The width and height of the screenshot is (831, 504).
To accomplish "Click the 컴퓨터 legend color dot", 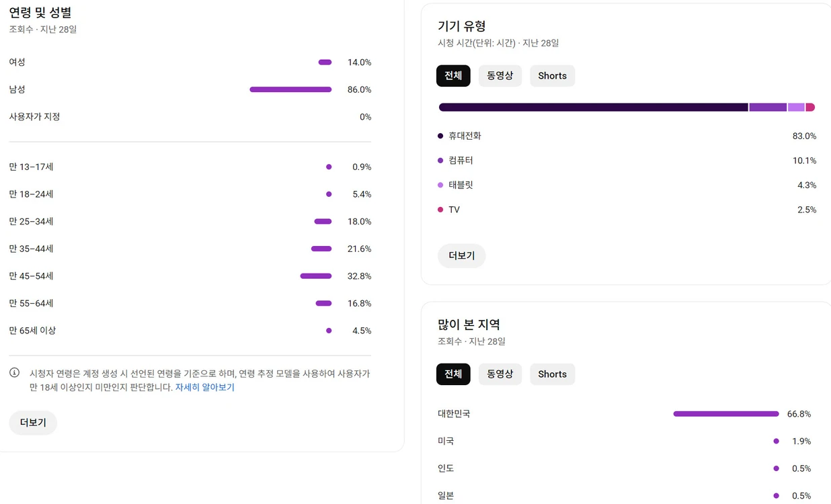I will coord(440,161).
